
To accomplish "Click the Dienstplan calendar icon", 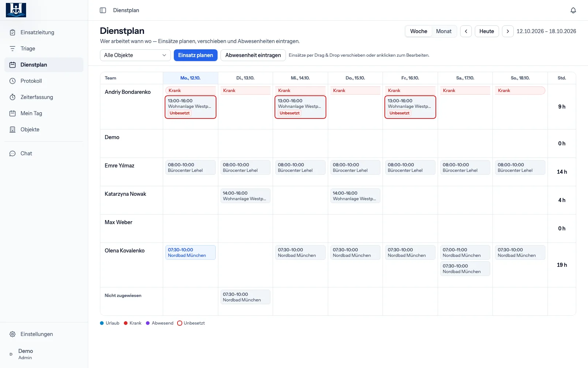I will (12, 65).
